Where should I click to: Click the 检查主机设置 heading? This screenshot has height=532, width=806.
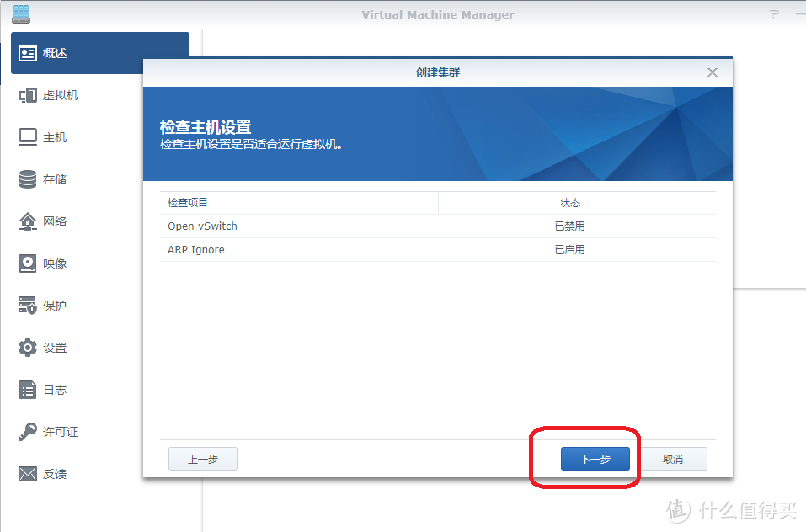(x=206, y=127)
